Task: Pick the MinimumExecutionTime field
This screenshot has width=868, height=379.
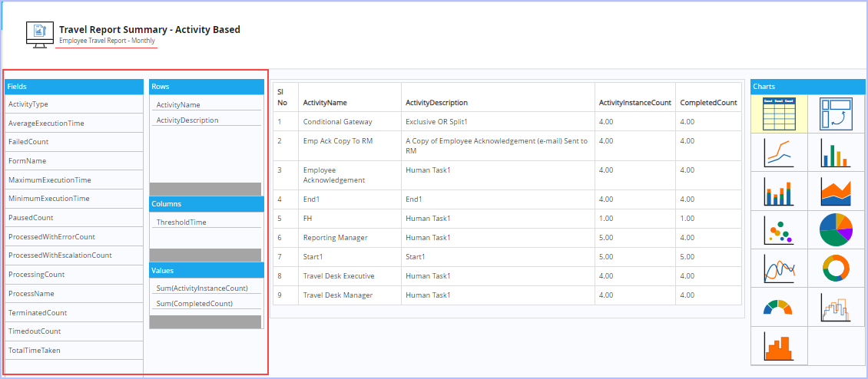Action: pyautogui.click(x=74, y=199)
